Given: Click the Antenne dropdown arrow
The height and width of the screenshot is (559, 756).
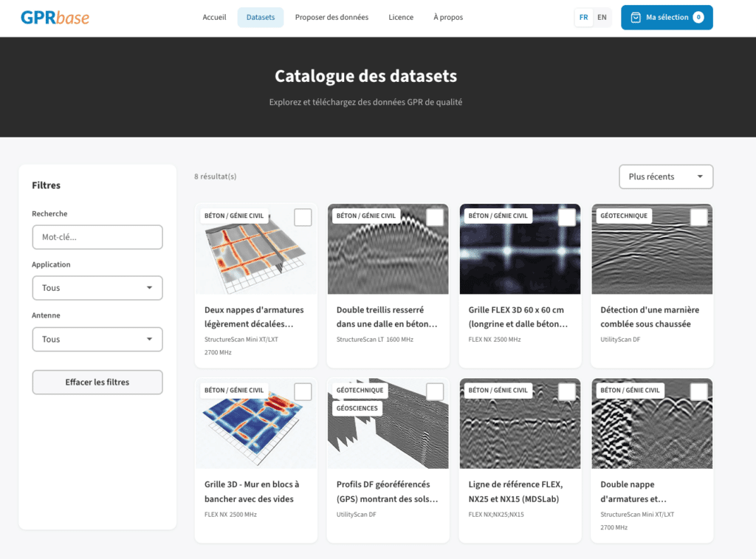Looking at the screenshot, I should click(149, 340).
